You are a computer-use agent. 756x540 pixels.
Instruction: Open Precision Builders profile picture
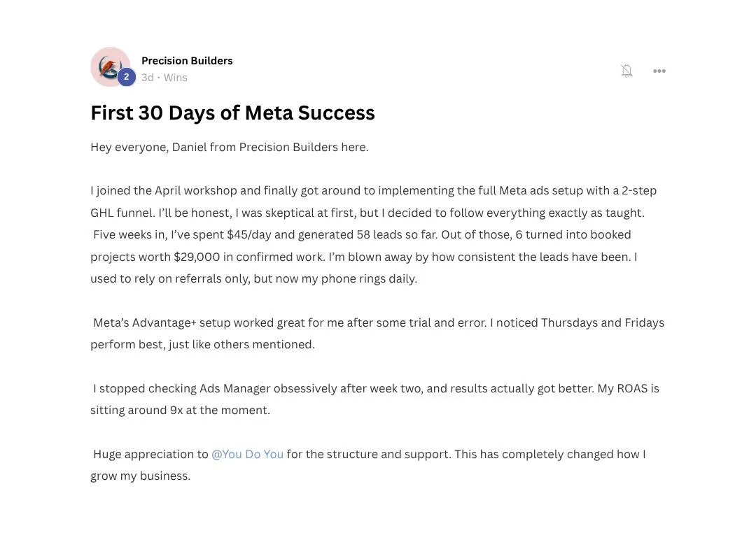[x=111, y=66]
